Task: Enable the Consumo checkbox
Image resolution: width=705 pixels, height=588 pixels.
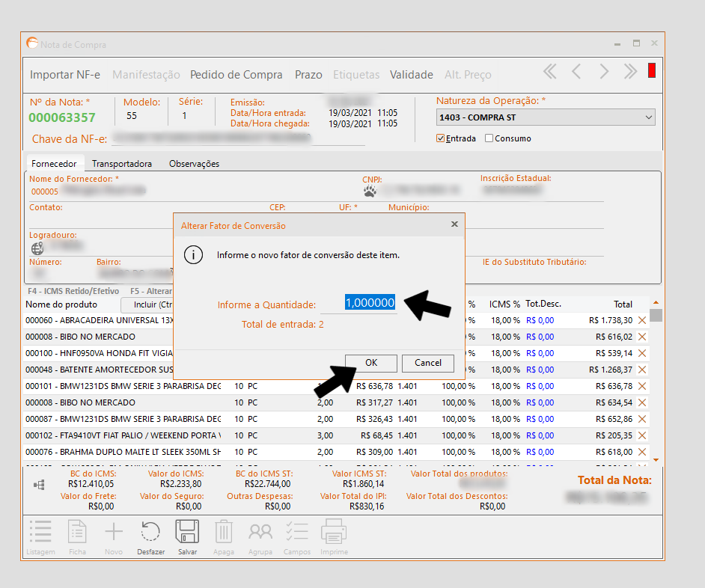Action: click(489, 138)
